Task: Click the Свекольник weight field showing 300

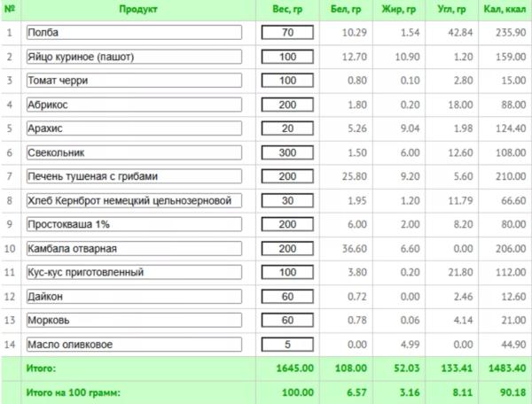Action: point(287,152)
